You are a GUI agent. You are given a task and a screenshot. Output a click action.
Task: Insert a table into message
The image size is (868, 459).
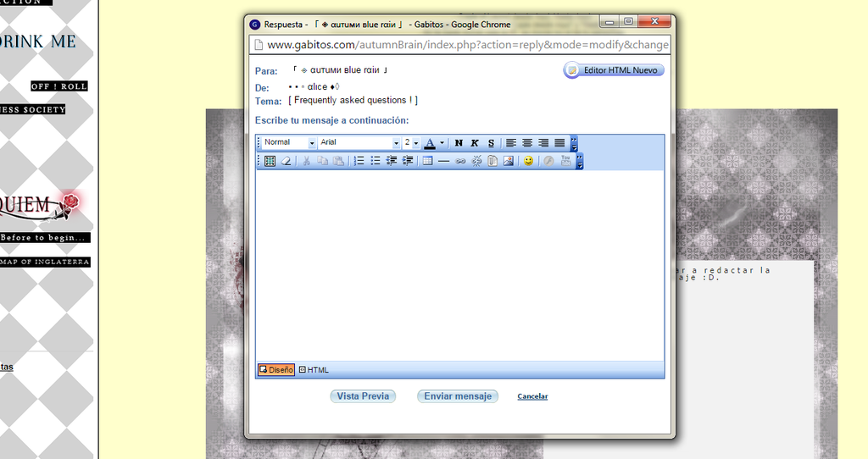tap(427, 161)
